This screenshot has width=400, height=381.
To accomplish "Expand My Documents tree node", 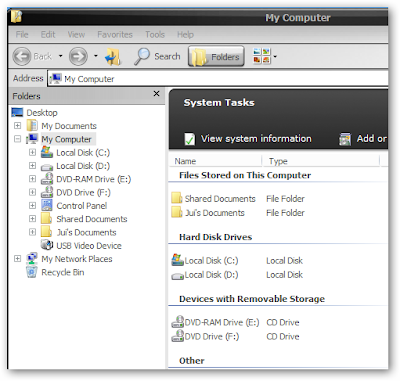I will point(17,126).
